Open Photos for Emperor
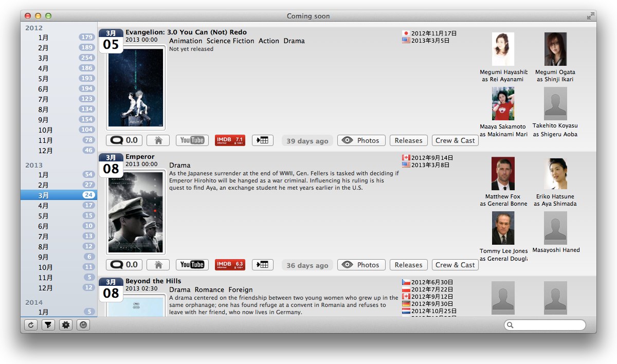 [361, 265]
